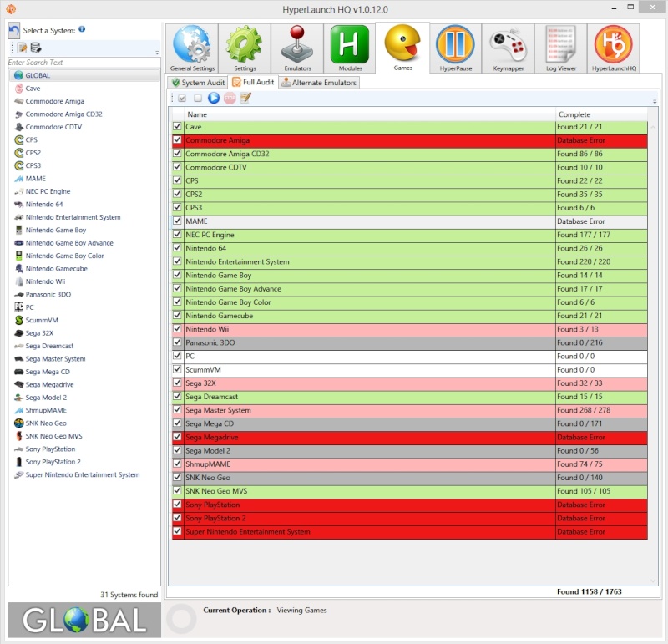This screenshot has width=668, height=644.
Task: Select Sega Megadrive in the system list
Action: pyautogui.click(x=49, y=385)
